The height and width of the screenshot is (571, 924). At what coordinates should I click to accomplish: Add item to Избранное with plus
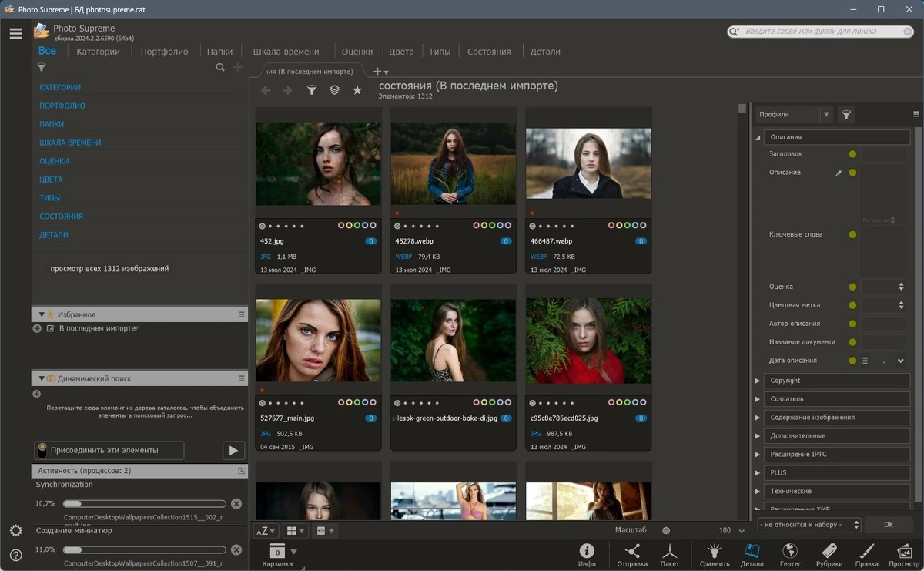pos(37,328)
